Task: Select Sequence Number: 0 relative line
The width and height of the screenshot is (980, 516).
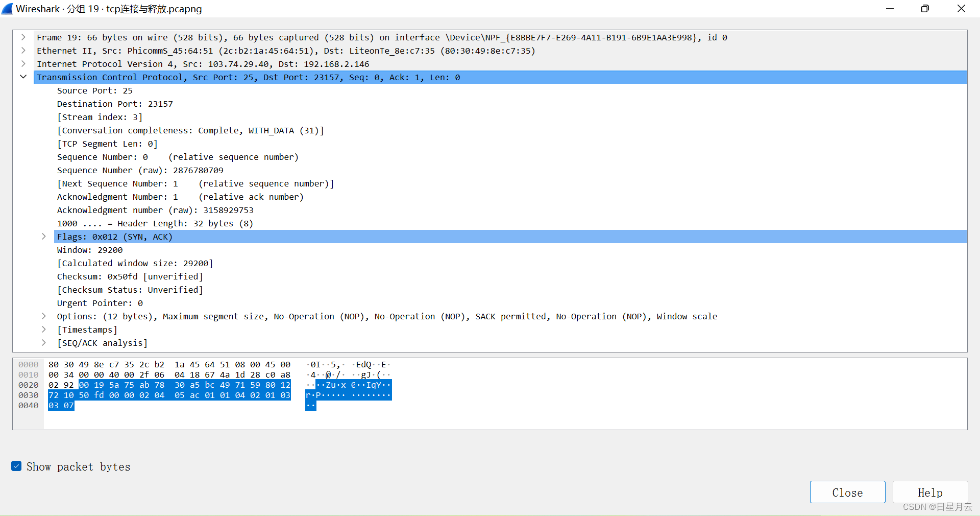Action: point(178,157)
